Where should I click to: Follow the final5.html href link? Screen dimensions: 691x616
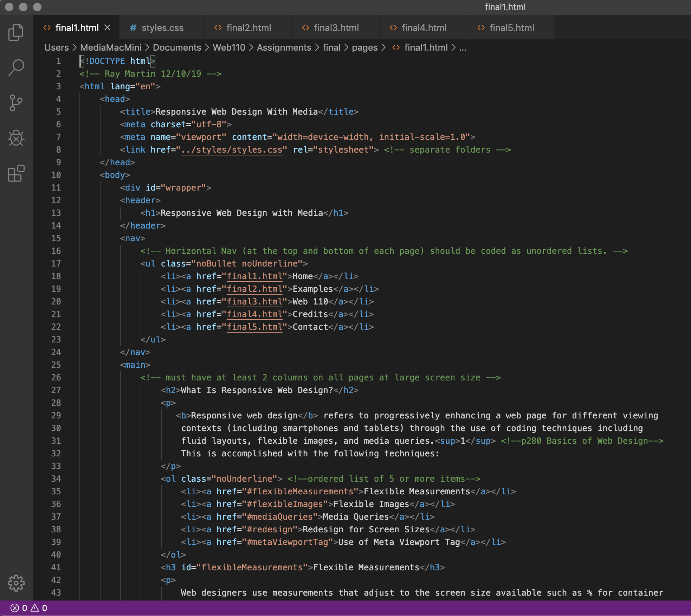pos(254,327)
